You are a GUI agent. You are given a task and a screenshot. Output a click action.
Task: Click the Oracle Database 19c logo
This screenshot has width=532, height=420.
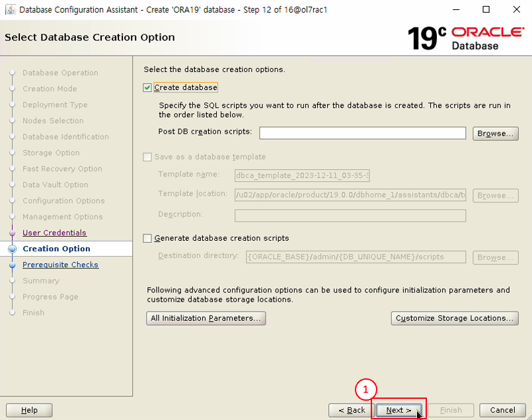466,38
